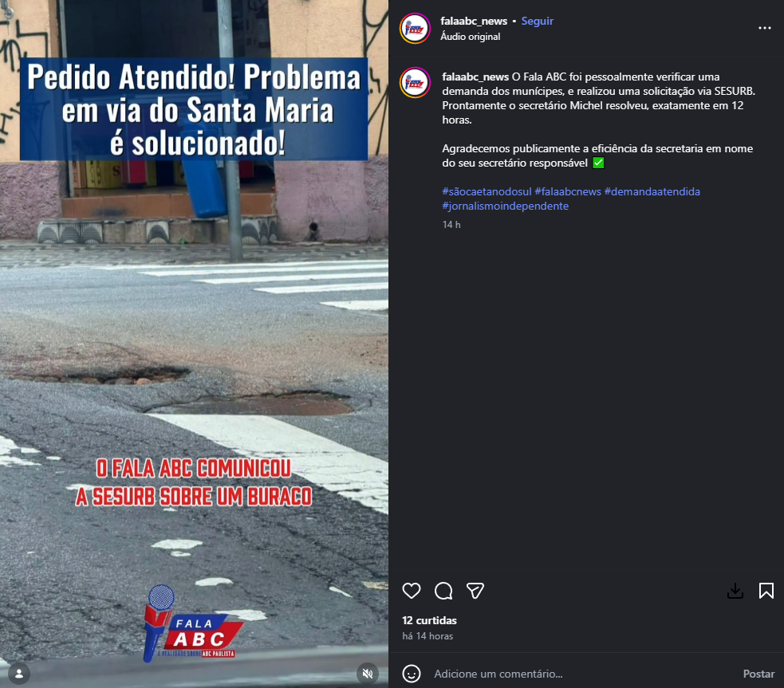The width and height of the screenshot is (784, 688).
Task: View list of 12 curtidas
Action: tap(430, 620)
